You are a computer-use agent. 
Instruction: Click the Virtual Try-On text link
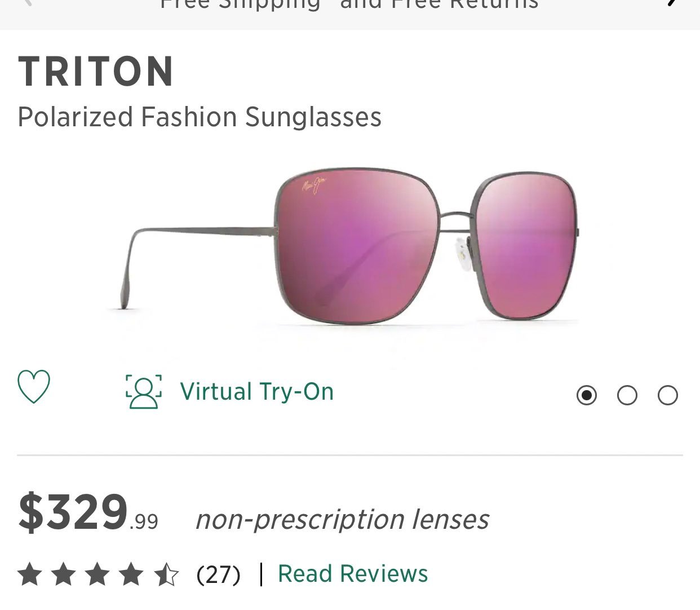coord(257,392)
